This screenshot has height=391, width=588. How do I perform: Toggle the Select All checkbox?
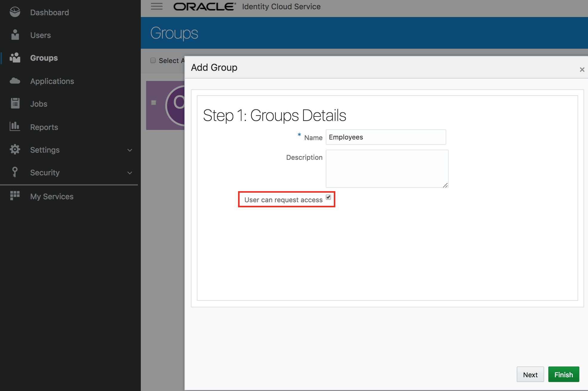pos(153,60)
